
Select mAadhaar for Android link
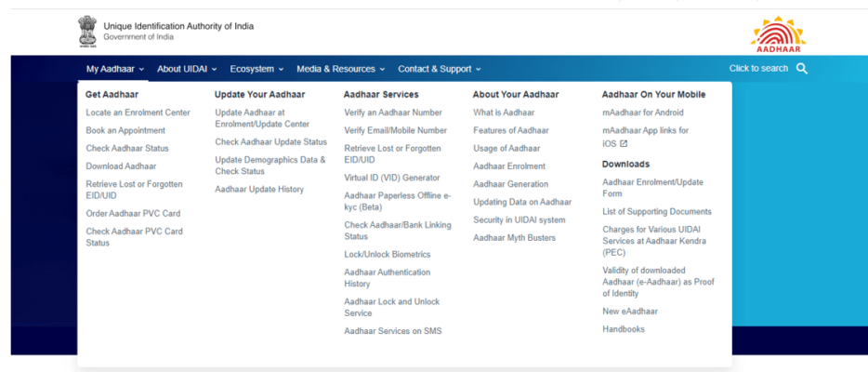642,113
